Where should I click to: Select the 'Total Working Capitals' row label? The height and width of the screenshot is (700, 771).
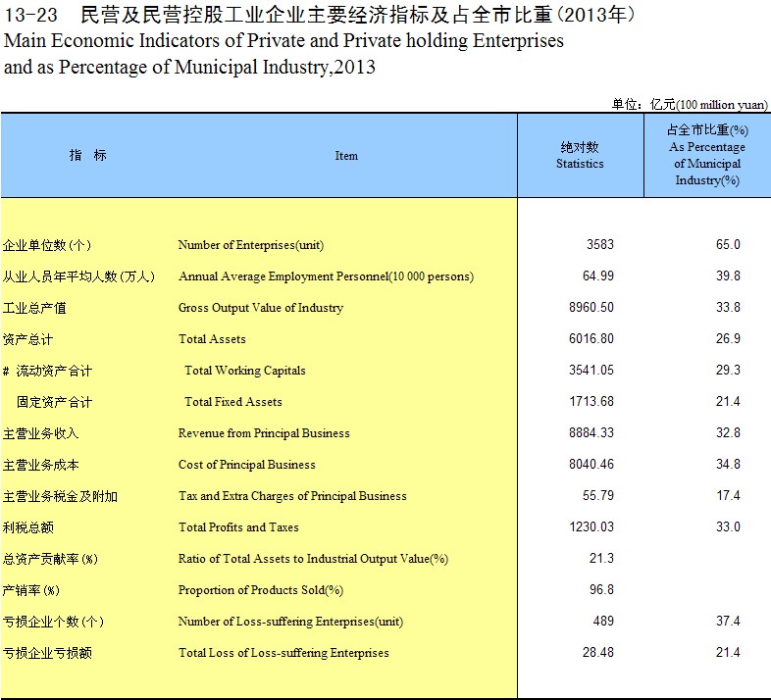pyautogui.click(x=245, y=371)
